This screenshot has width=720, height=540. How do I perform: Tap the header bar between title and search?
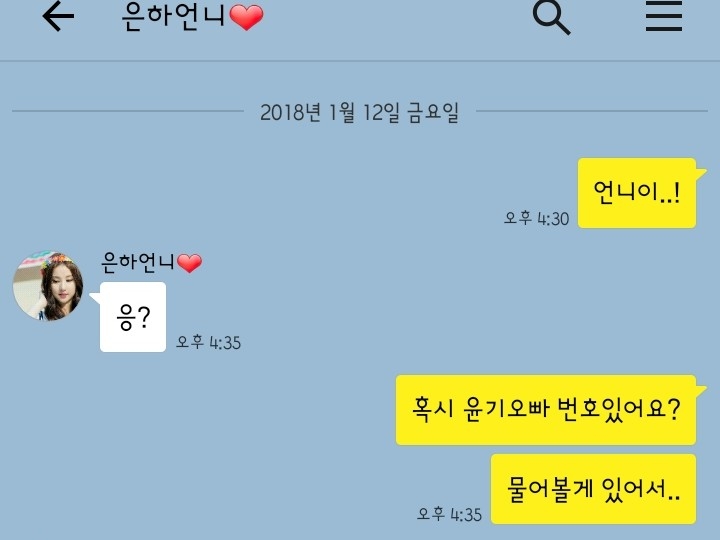pos(395,18)
